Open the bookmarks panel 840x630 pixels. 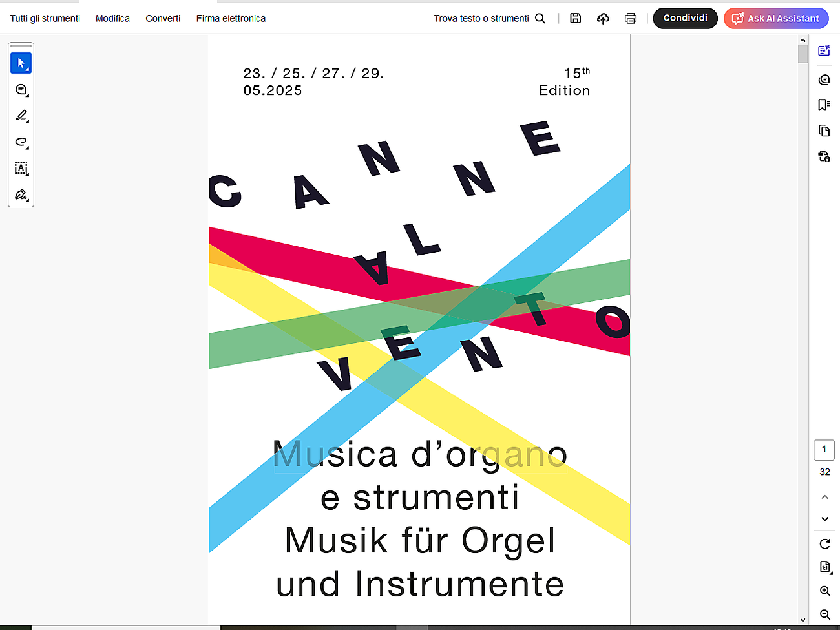coord(824,105)
